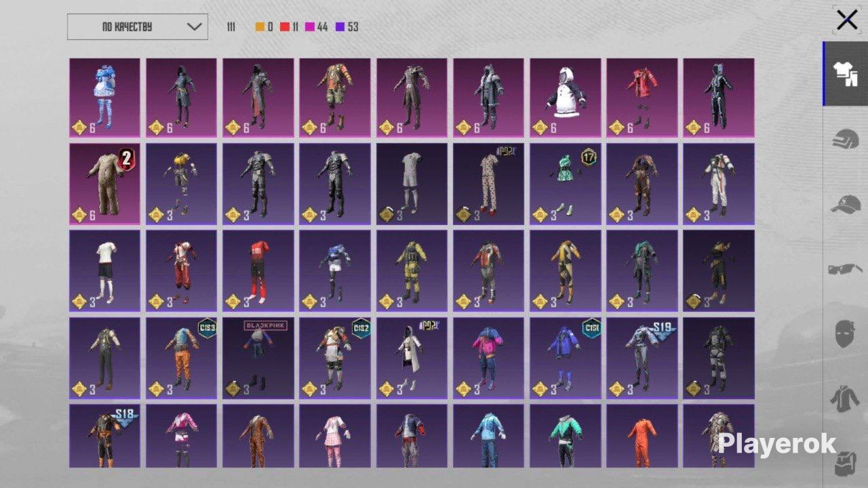This screenshot has height=488, width=868.
Task: Select the helmet category icon
Action: point(846,138)
